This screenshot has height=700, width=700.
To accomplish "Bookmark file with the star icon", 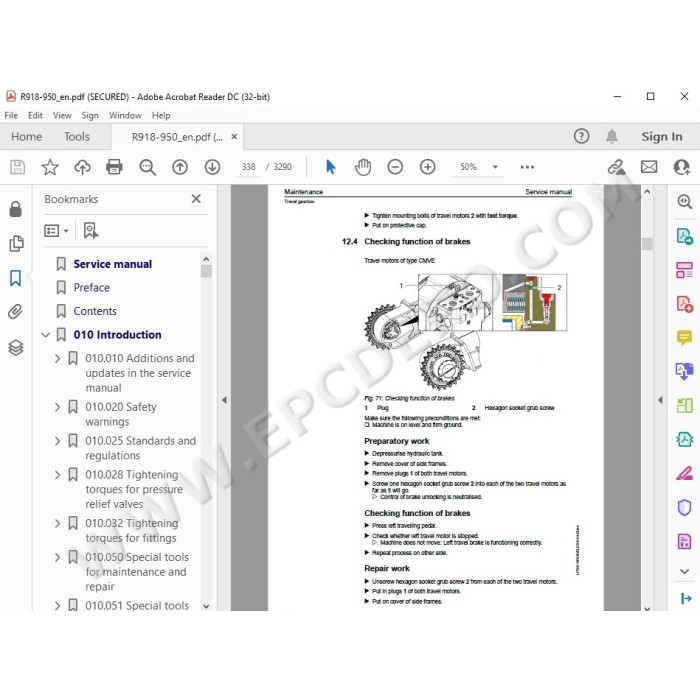I will (50, 167).
